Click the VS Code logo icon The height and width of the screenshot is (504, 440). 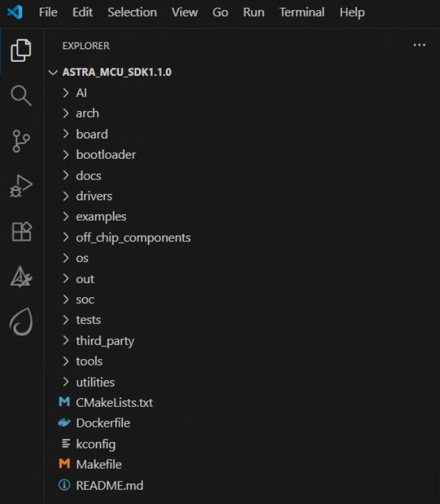click(x=15, y=12)
